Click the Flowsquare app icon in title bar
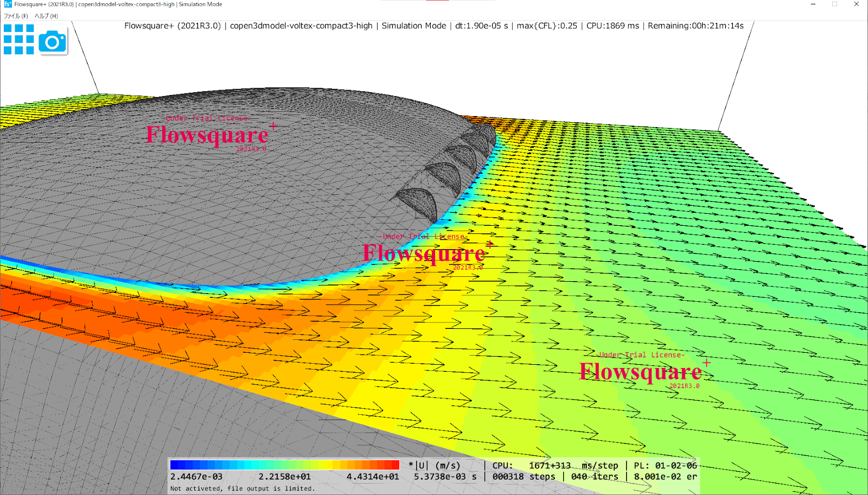 pos(8,4)
